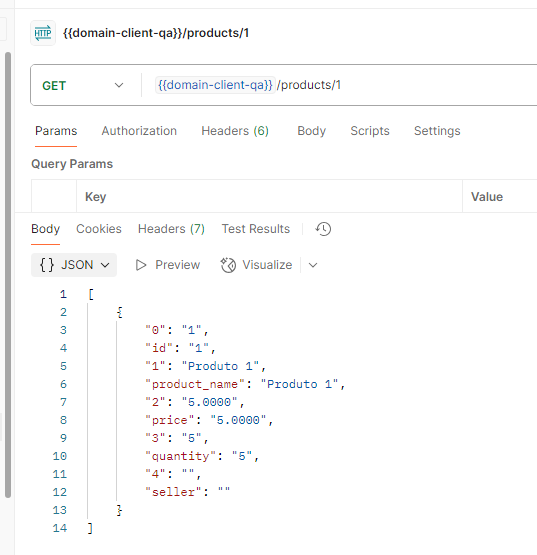Viewport: 537px width, 555px height.
Task: Show the Test Results tab
Action: click(x=256, y=229)
